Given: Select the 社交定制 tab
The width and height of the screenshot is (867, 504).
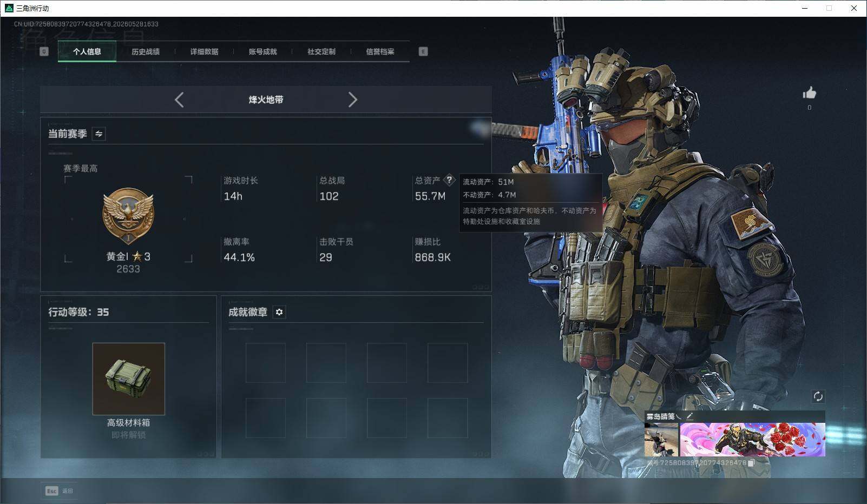Looking at the screenshot, I should [321, 51].
